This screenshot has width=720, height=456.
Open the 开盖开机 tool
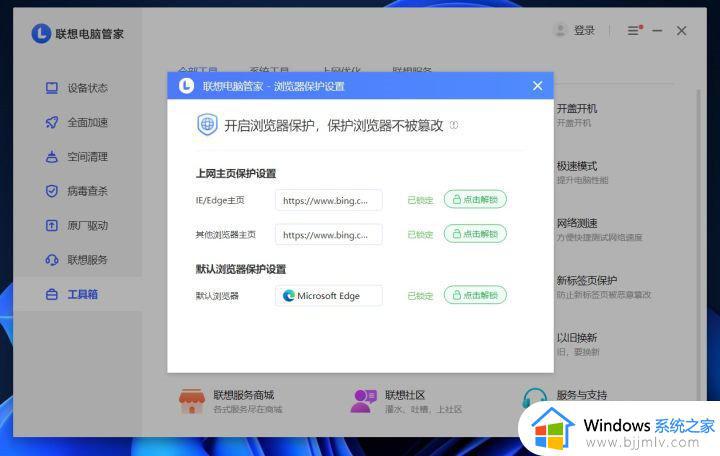577,115
